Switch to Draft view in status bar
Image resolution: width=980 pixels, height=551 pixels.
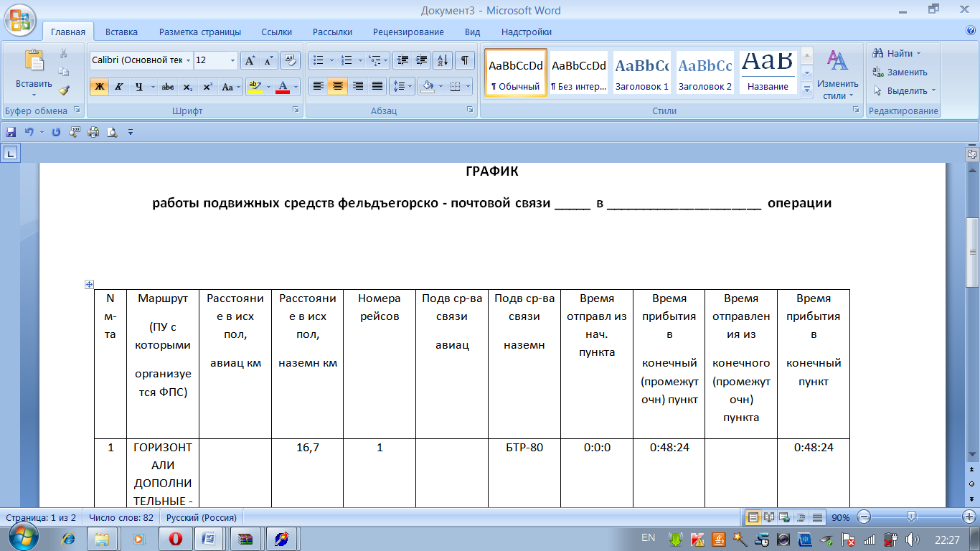pyautogui.click(x=817, y=517)
